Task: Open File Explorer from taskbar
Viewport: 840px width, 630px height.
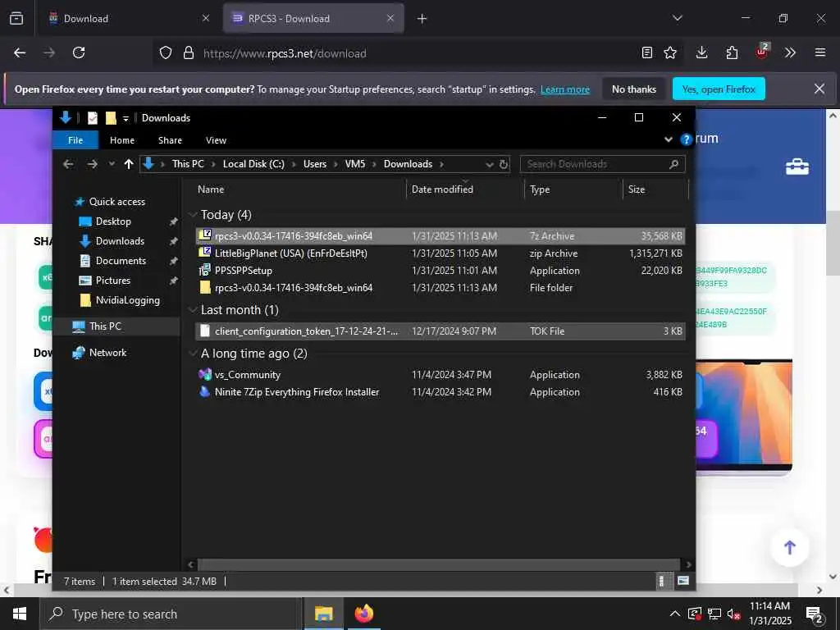Action: pos(323,614)
